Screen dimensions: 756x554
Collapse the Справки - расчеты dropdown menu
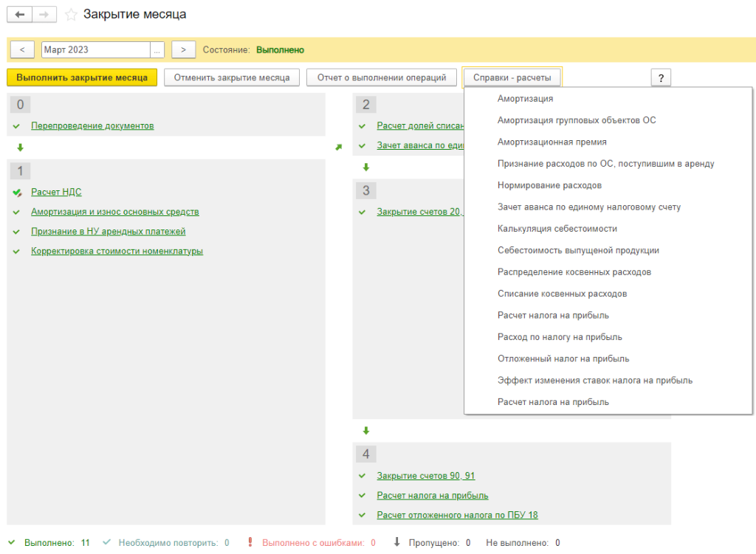click(x=512, y=77)
